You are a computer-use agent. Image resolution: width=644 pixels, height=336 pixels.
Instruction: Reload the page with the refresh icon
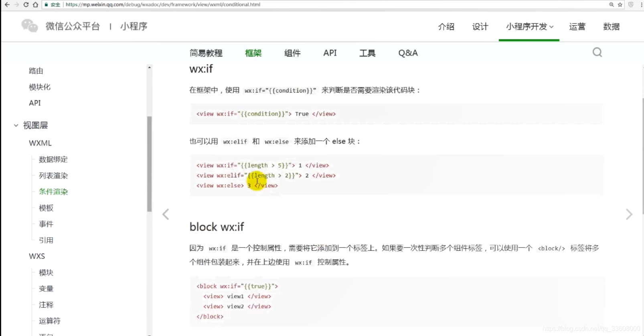26,5
